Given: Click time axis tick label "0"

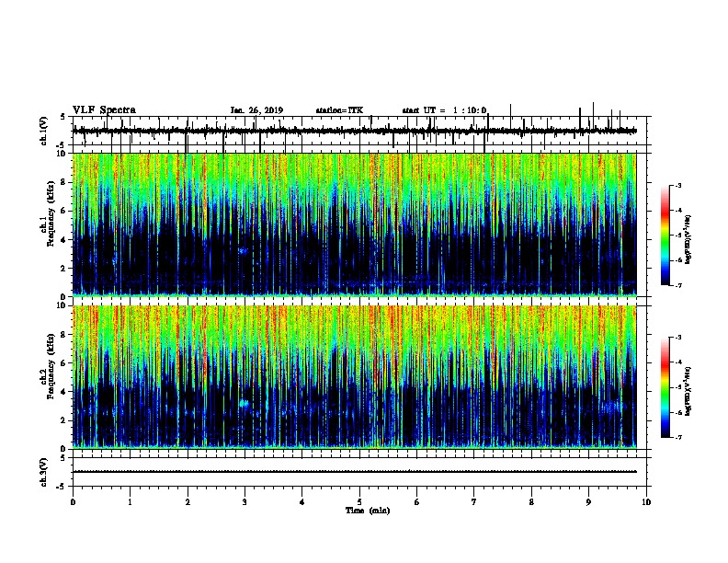Looking at the screenshot, I should coord(73,502).
